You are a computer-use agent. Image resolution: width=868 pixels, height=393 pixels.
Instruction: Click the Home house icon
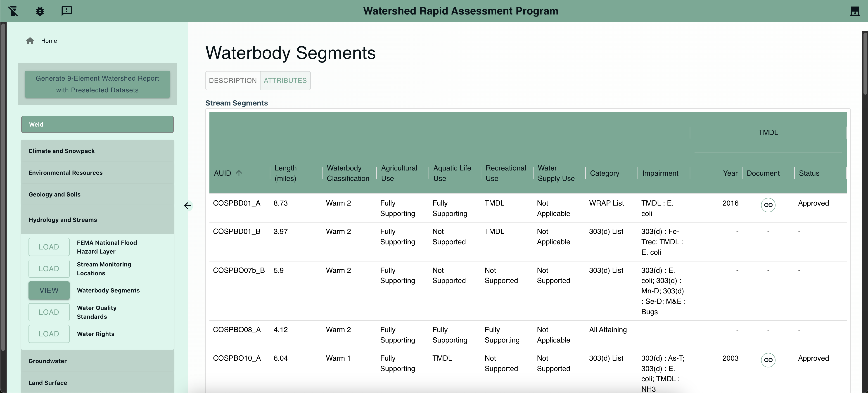click(30, 41)
